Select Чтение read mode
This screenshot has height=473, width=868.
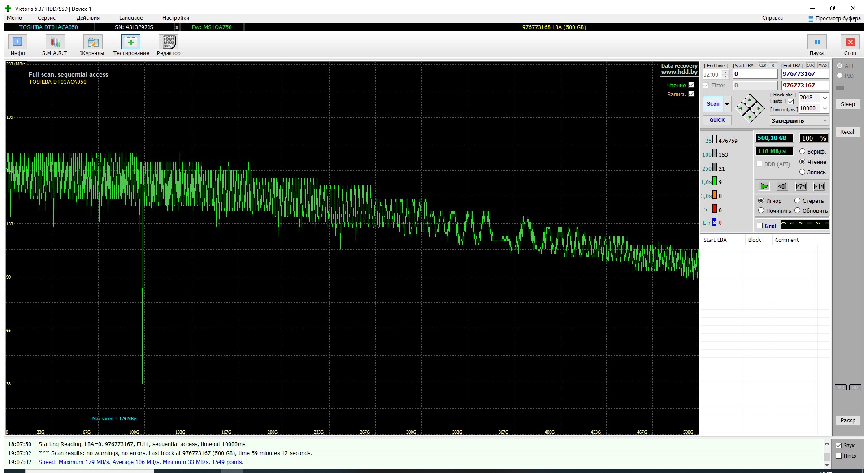(803, 162)
